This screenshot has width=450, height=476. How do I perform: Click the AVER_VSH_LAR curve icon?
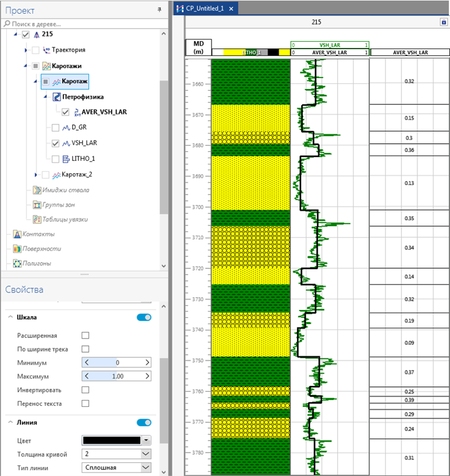coord(77,112)
